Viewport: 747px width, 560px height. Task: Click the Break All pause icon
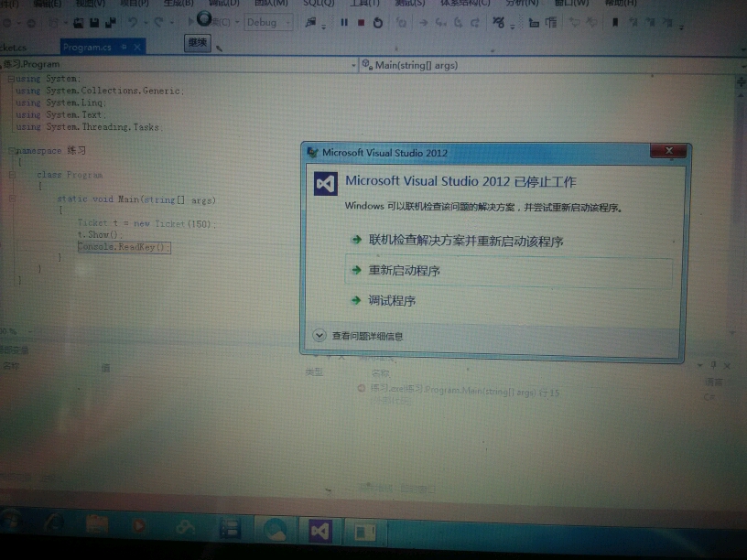344,22
